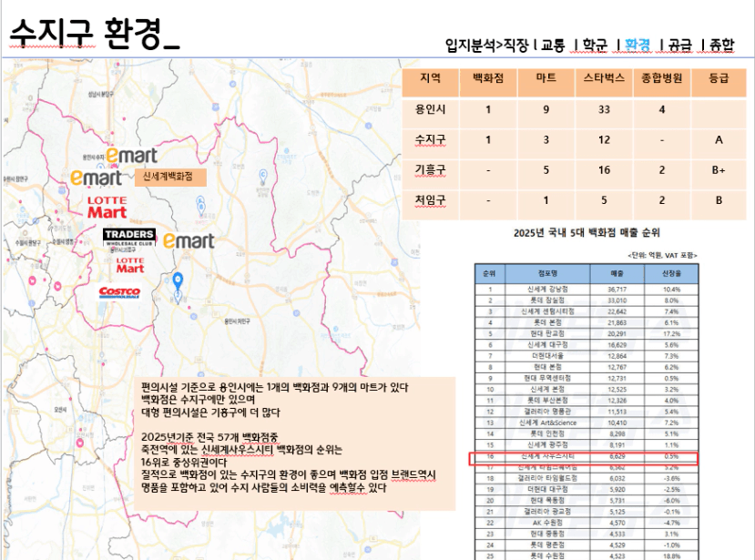Select the 기흥구 row label
The height and width of the screenshot is (560, 755).
click(x=431, y=170)
